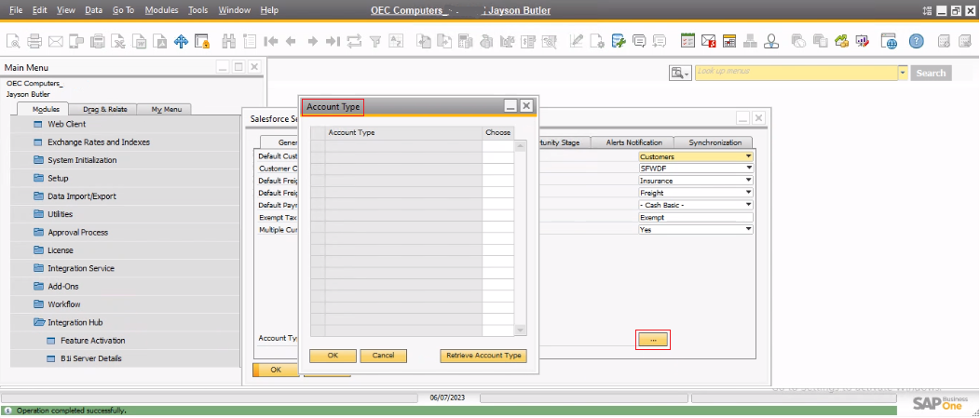Click the Retrieve Account Type button
The width and height of the screenshot is (980, 418).
coord(483,356)
